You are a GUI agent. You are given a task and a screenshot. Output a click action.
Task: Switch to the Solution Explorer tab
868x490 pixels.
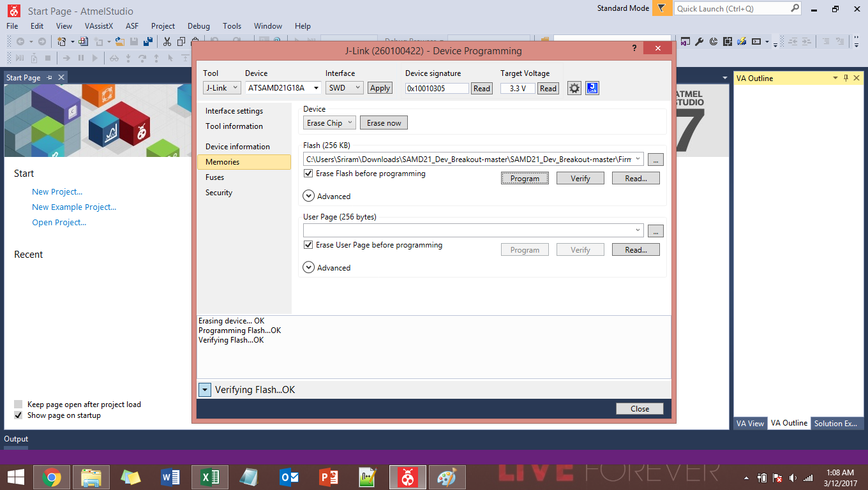(835, 423)
